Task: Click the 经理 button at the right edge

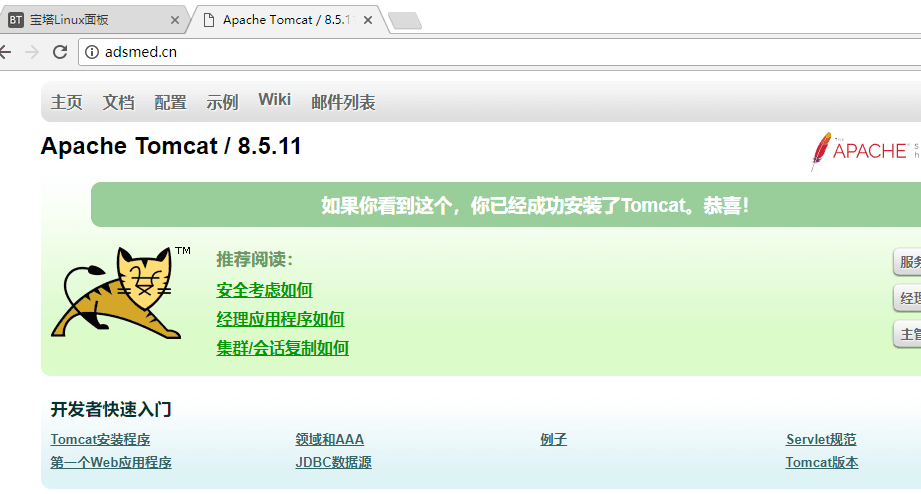Action: (907, 298)
